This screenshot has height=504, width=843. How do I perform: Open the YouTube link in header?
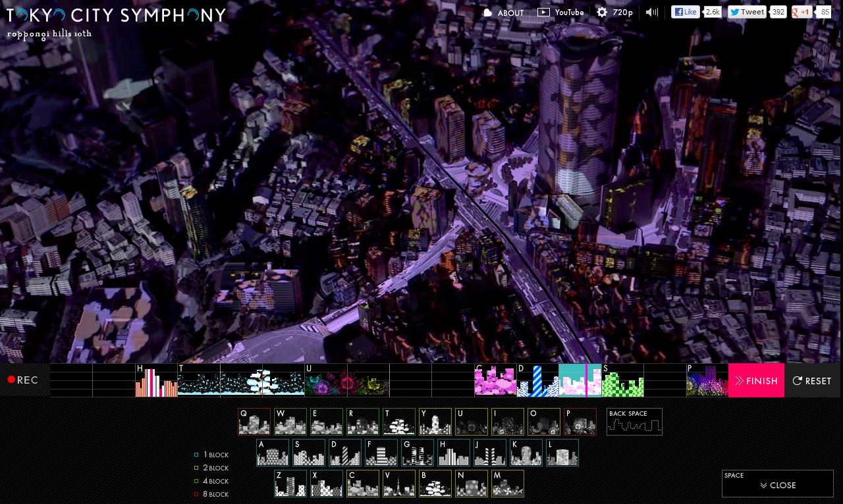coord(560,13)
